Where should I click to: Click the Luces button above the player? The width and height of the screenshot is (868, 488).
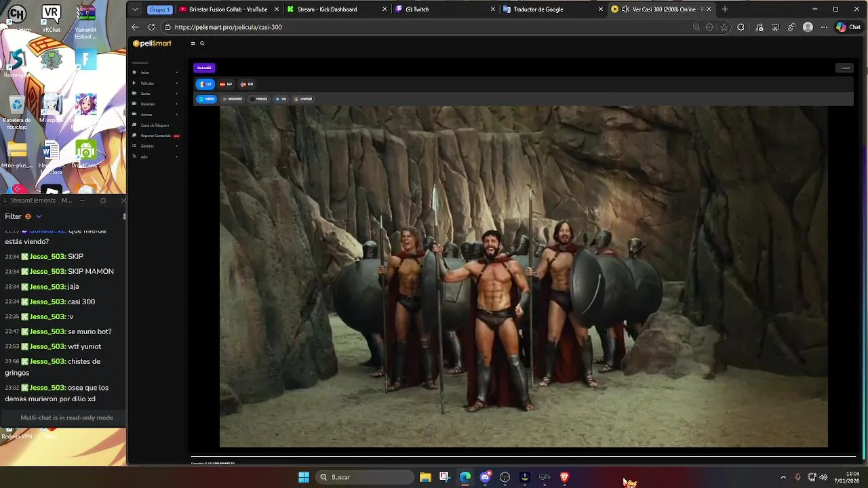(845, 68)
